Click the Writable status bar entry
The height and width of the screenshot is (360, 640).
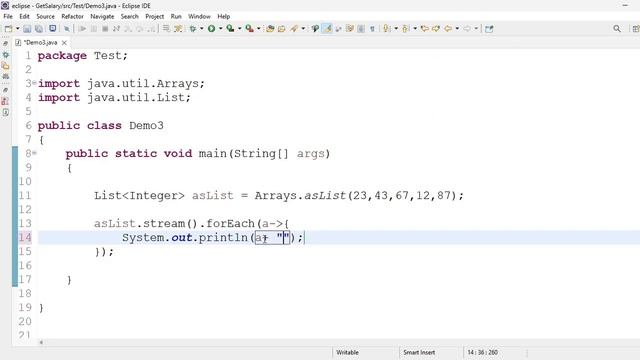[x=347, y=352]
